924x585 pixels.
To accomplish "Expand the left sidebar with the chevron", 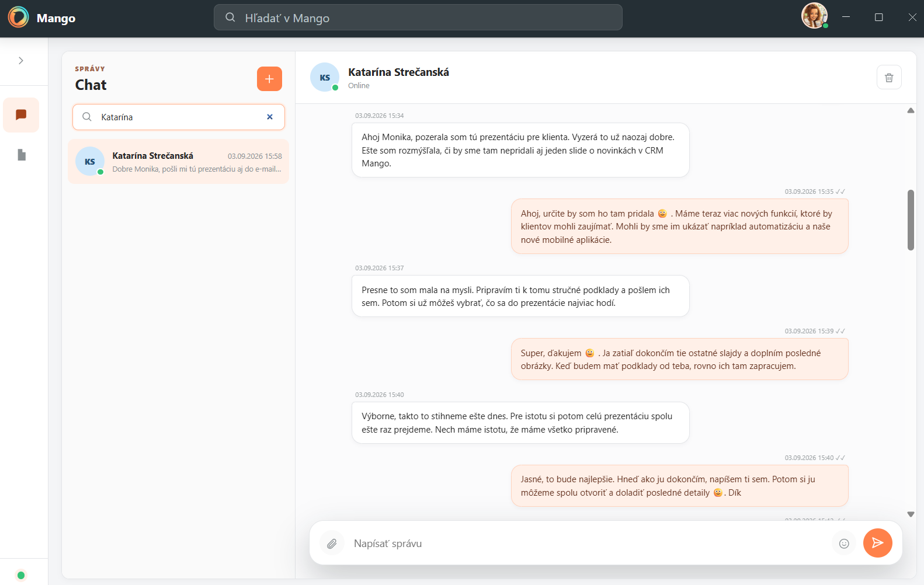I will 21,61.
